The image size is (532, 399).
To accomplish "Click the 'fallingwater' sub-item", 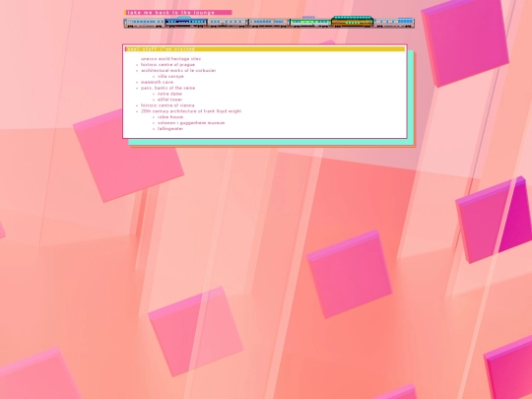I will [170, 129].
